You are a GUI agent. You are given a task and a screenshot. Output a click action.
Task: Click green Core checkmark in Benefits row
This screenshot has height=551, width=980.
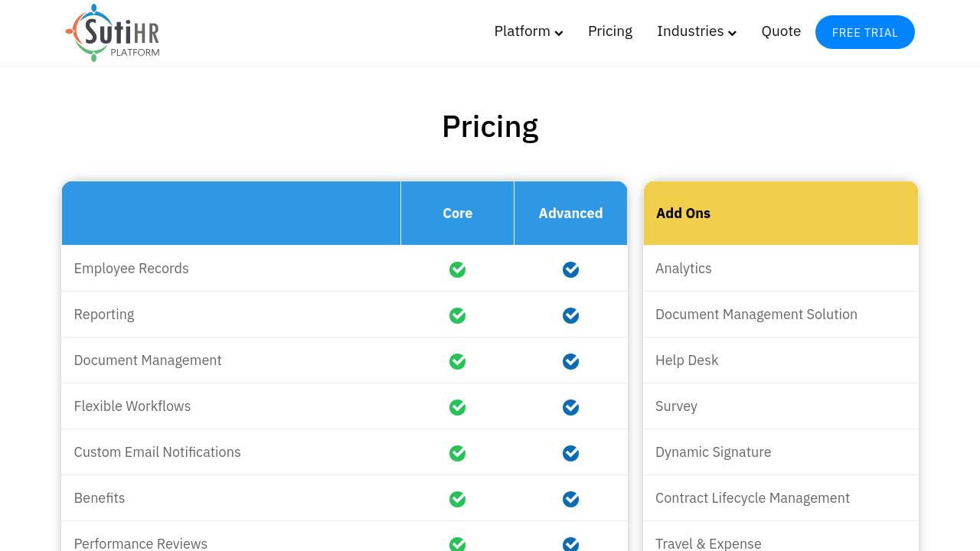click(x=457, y=499)
